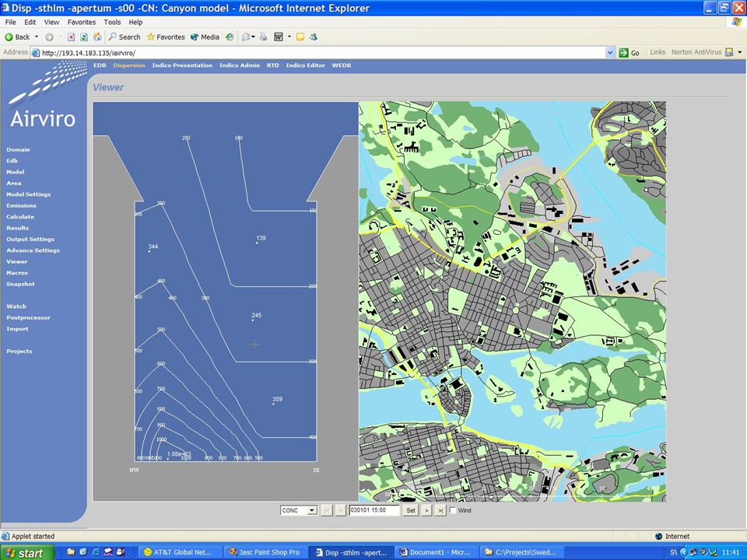The height and width of the screenshot is (560, 747).
Task: Open the Start menu button
Action: click(x=26, y=552)
